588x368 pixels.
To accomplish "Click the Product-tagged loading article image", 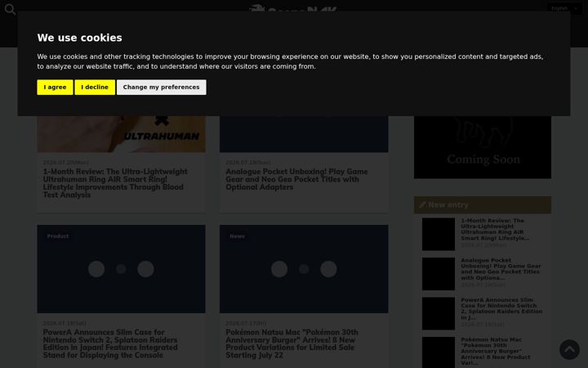I will click(121, 269).
